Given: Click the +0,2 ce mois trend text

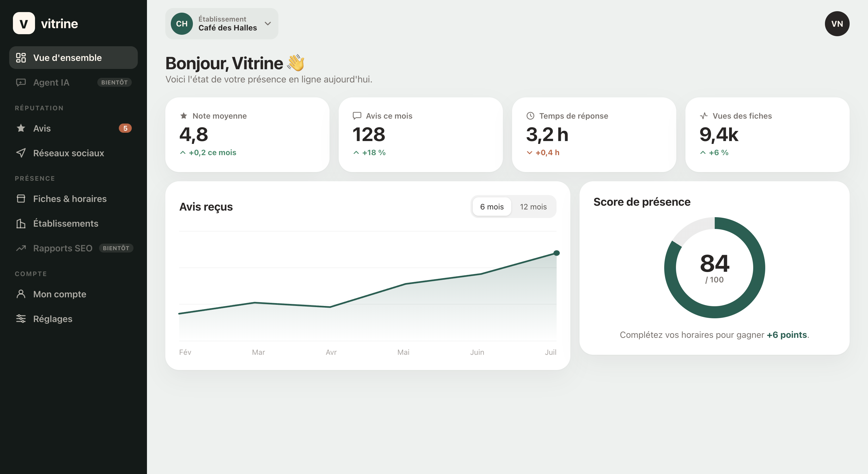Looking at the screenshot, I should coord(212,152).
